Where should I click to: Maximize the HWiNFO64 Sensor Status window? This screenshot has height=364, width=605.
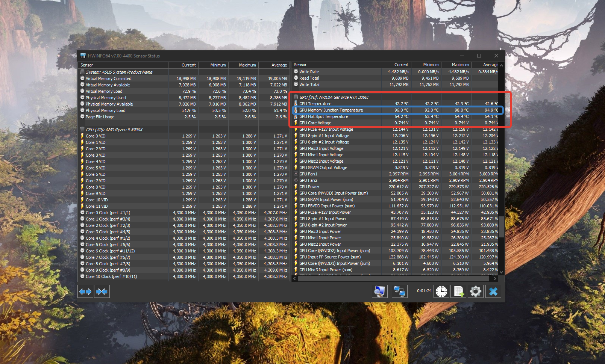(479, 56)
